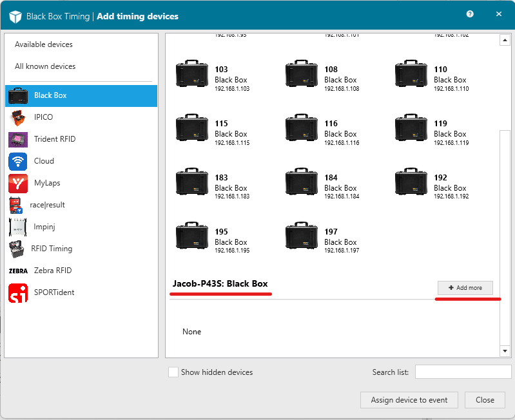Viewport: 515px width, 420px height.
Task: Click the None entry under Jacob-P43S
Action: coord(192,332)
